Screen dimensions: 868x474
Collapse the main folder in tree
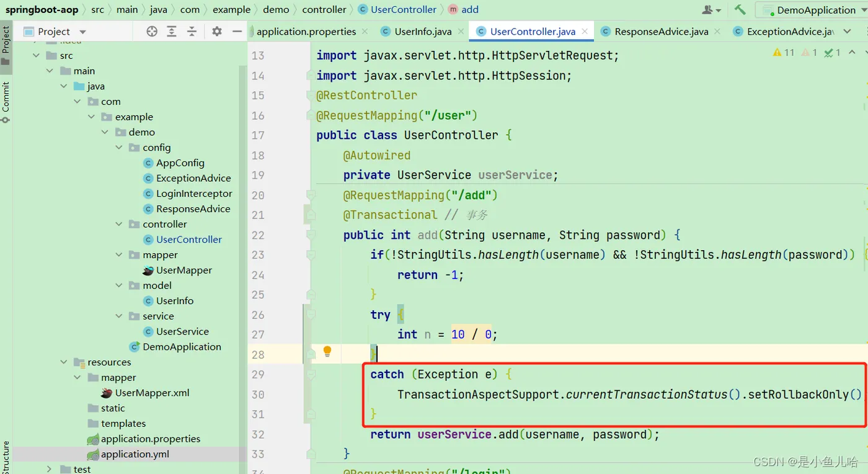(x=50, y=71)
